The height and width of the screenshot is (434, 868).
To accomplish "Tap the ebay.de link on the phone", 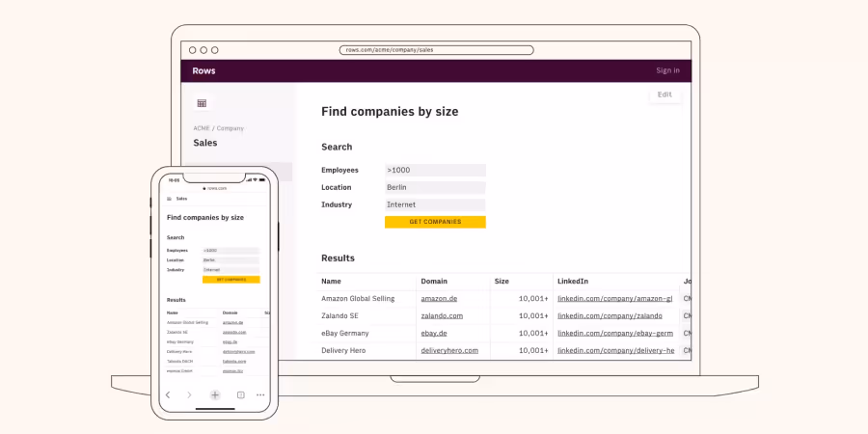I will (x=230, y=342).
